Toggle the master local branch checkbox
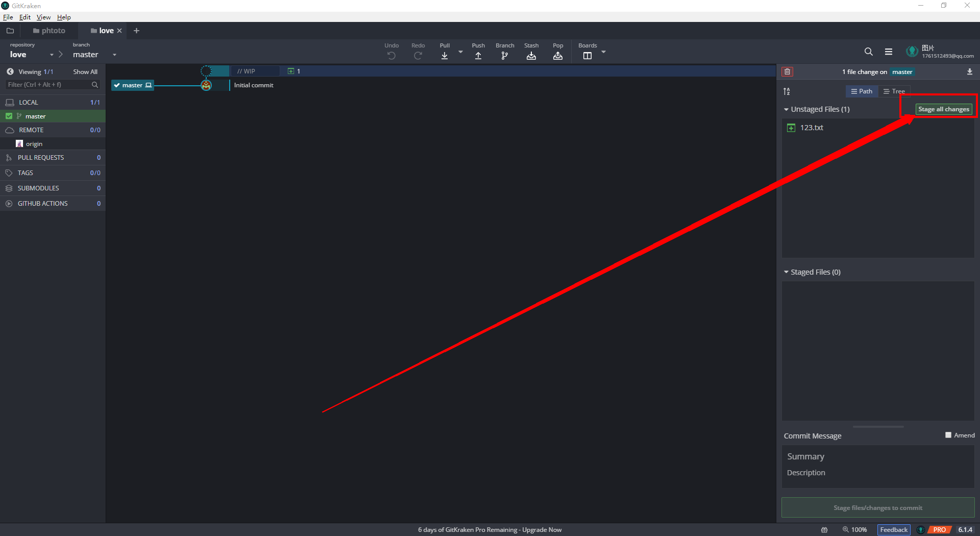Screen dimensions: 980x536 point(9,116)
